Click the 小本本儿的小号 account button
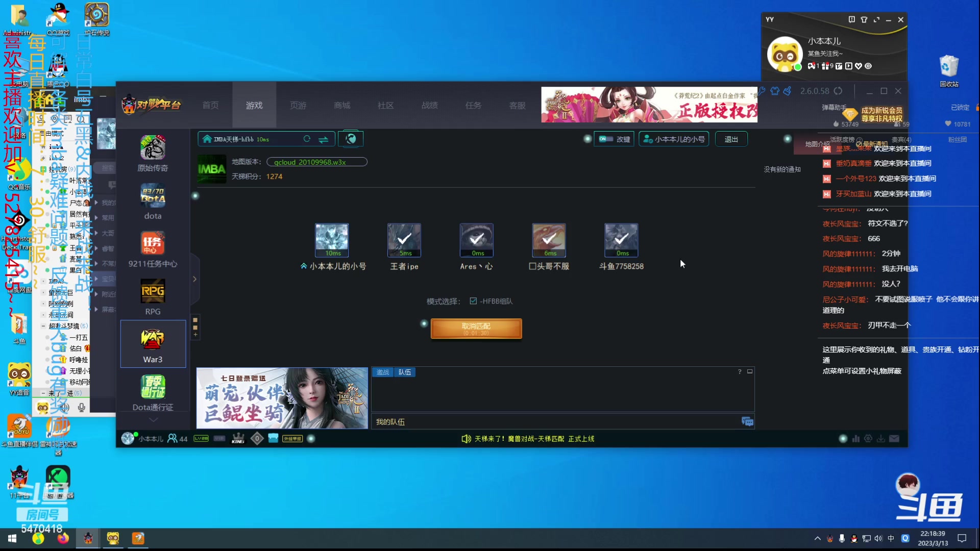The height and width of the screenshot is (551, 980). (674, 139)
